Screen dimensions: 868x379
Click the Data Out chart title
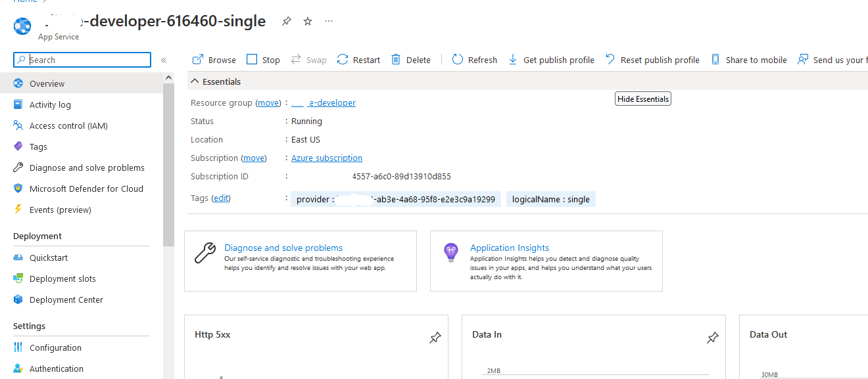click(x=768, y=334)
